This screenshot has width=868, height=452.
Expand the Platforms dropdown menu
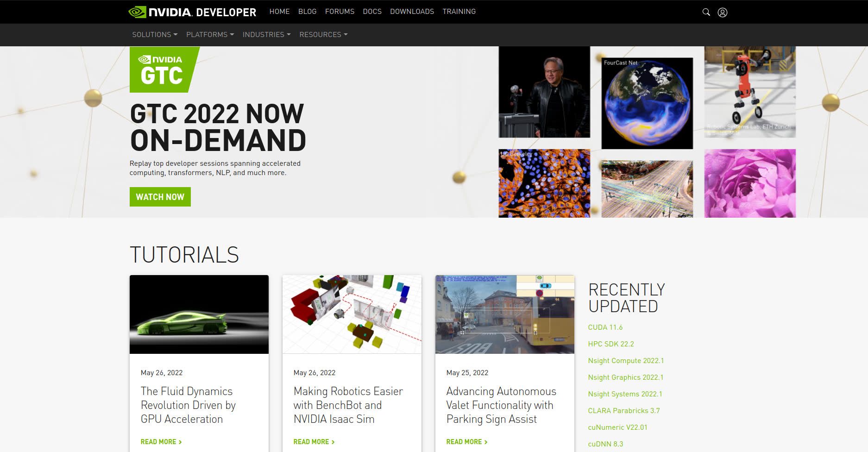click(x=210, y=35)
